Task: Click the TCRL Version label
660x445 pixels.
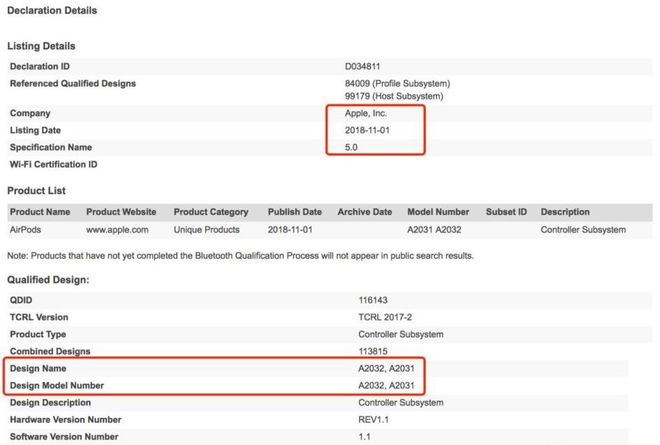Action: pos(39,317)
